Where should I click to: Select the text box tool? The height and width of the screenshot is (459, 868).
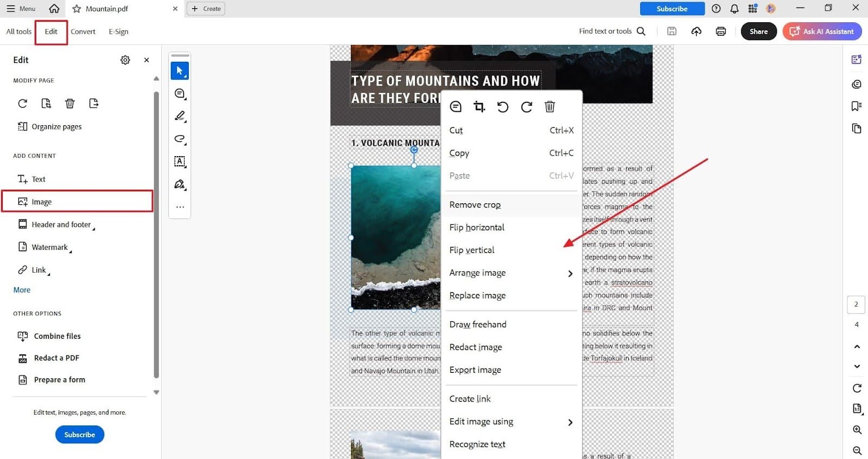[x=180, y=161]
